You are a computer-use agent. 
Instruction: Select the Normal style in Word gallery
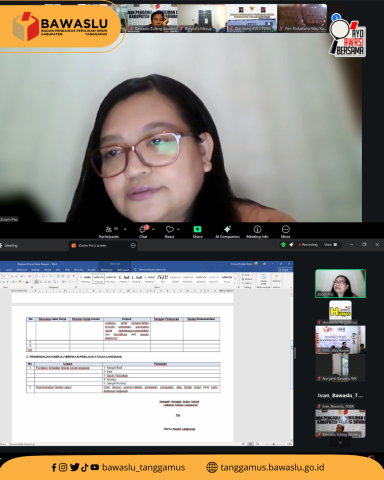(x=98, y=279)
